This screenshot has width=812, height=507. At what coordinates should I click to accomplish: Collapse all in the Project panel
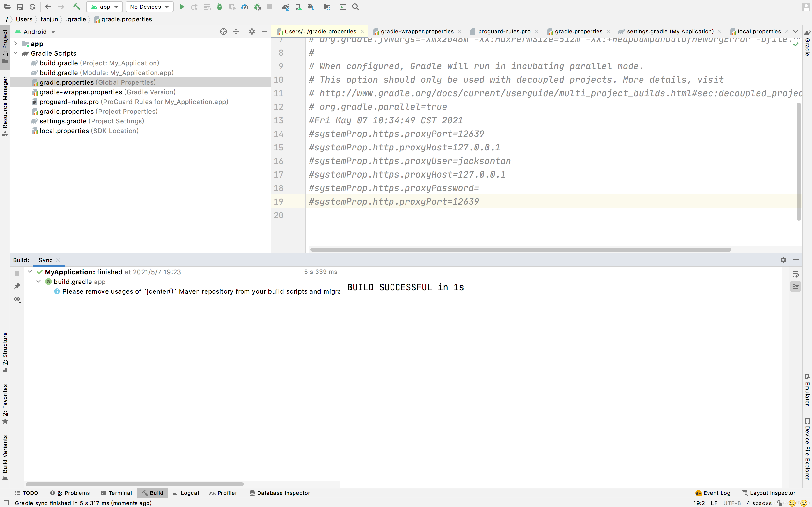236,31
